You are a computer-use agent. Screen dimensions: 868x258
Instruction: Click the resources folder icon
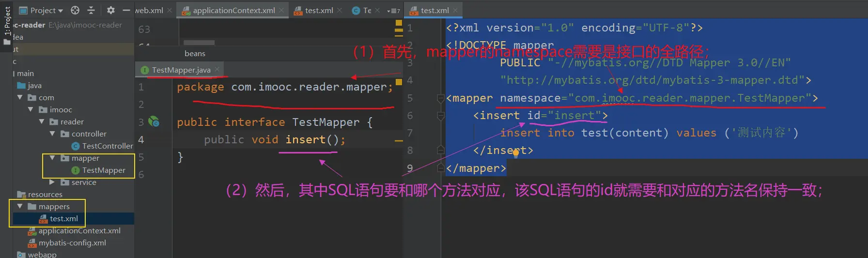pos(21,194)
